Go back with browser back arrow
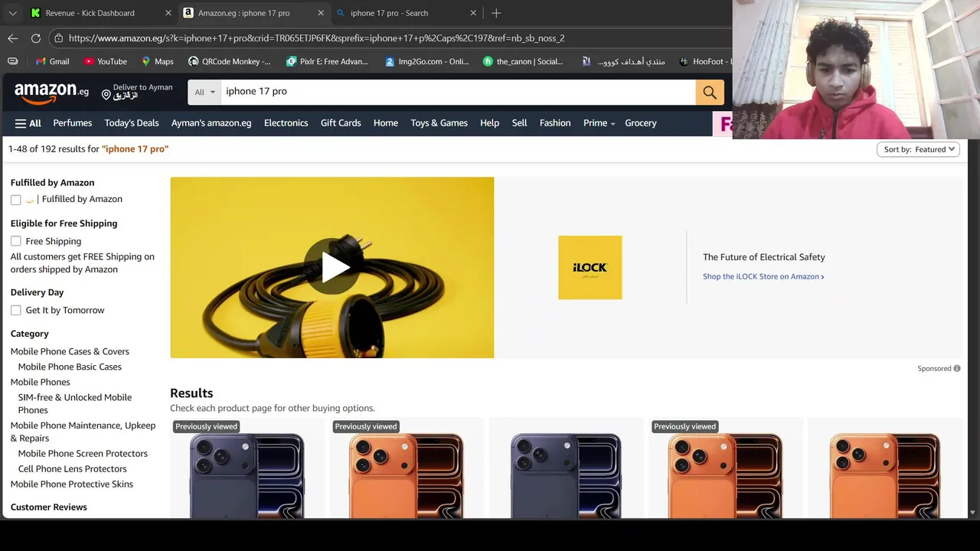This screenshot has width=980, height=551. point(13,38)
